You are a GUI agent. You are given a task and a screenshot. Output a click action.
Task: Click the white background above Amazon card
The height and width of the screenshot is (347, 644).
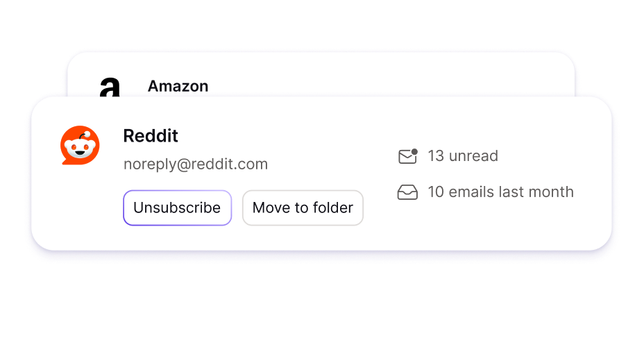click(322, 25)
